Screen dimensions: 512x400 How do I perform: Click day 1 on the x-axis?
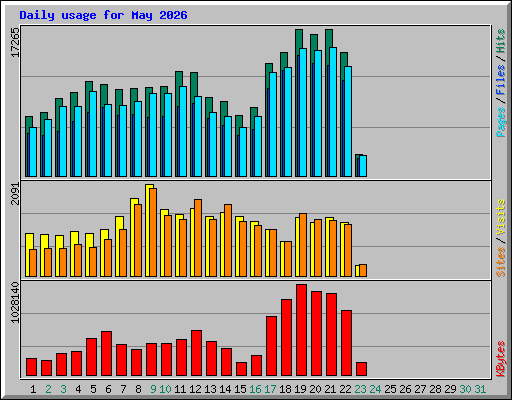33,389
